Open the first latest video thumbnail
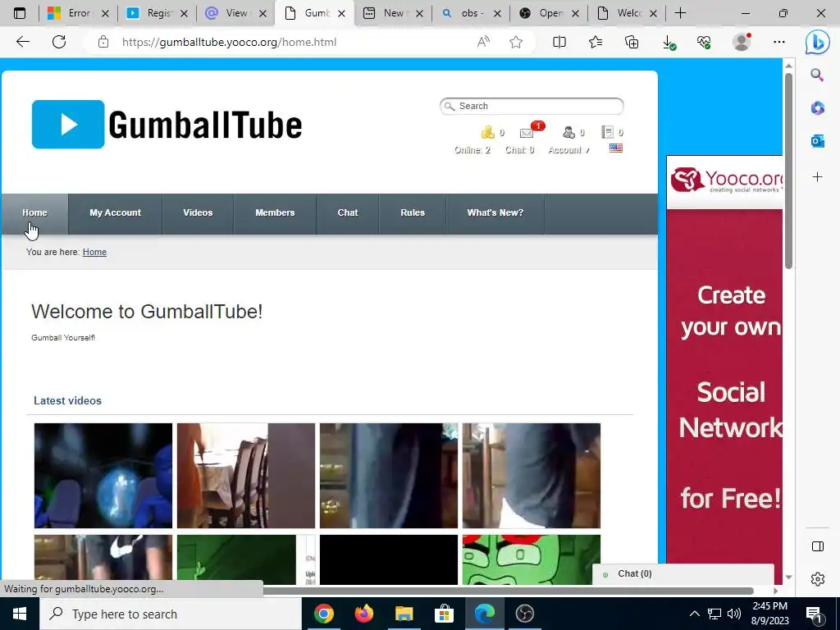 click(x=103, y=476)
